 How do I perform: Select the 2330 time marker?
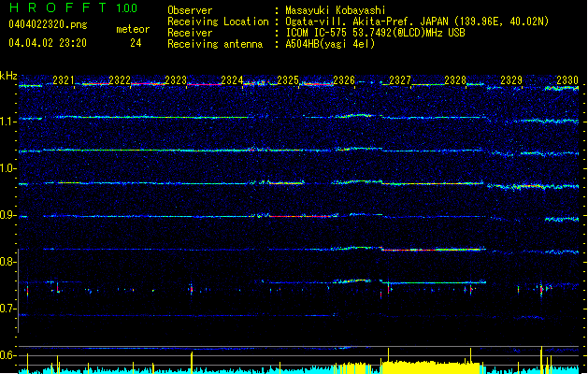coord(567,80)
